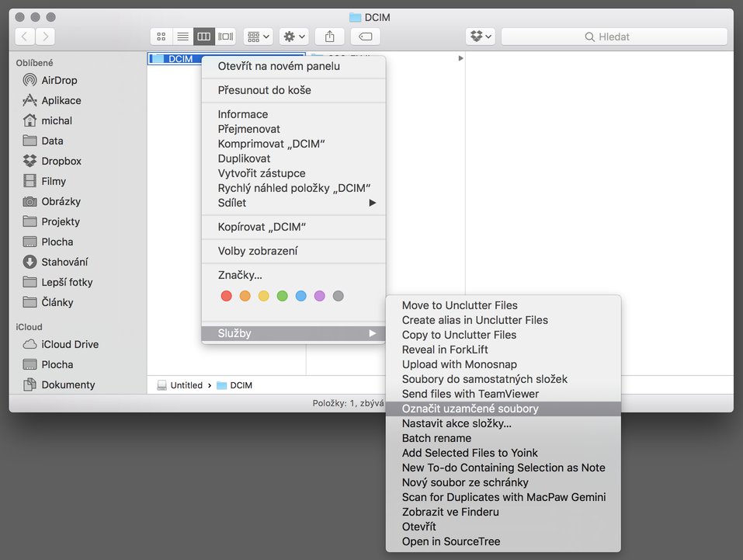Apply the green tag color
This screenshot has width=743, height=560.
coord(283,296)
